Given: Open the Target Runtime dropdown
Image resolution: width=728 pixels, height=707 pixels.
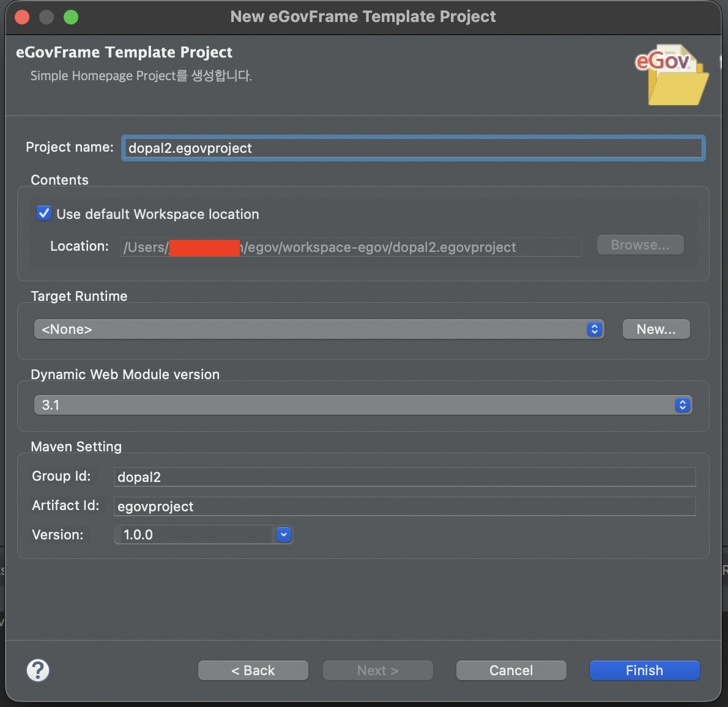Looking at the screenshot, I should point(319,329).
